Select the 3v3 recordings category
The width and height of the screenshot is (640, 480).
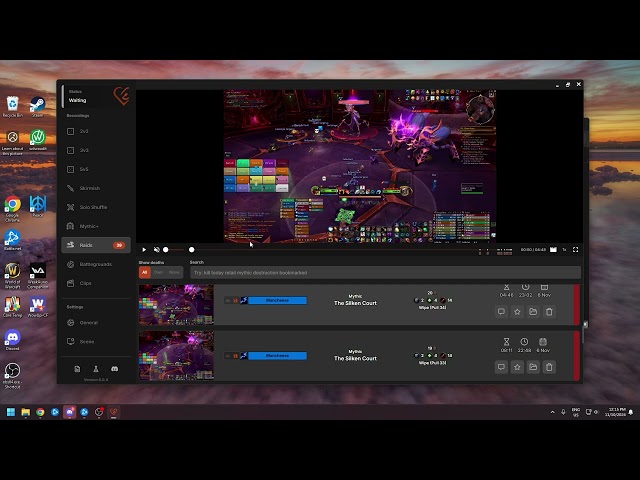96,150
